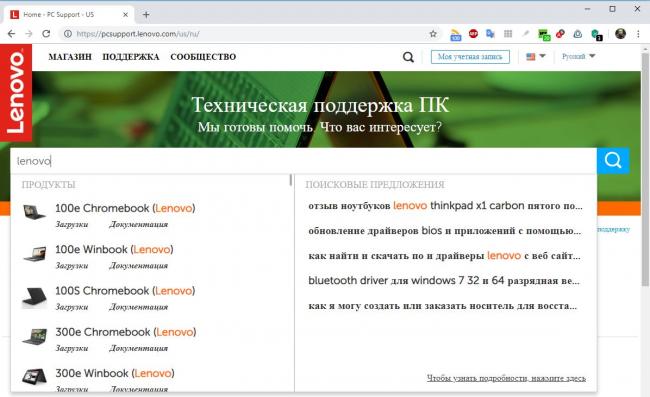Open the ПОДДЕРЖКА menu
The image size is (650, 397).
pyautogui.click(x=131, y=57)
